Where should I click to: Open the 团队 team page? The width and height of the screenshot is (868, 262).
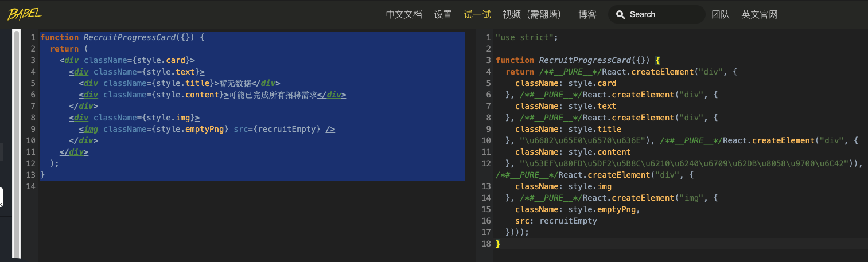tap(721, 14)
